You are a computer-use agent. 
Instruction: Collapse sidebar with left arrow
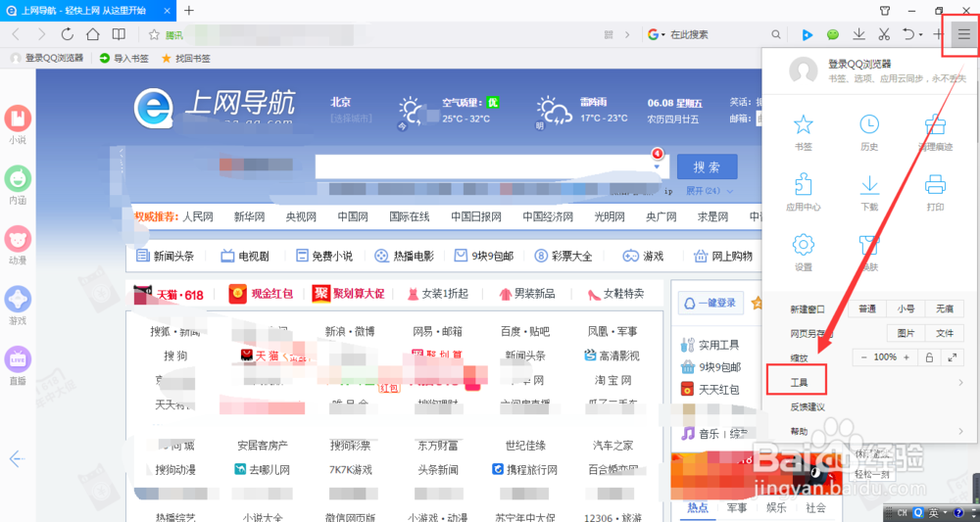coord(17,459)
